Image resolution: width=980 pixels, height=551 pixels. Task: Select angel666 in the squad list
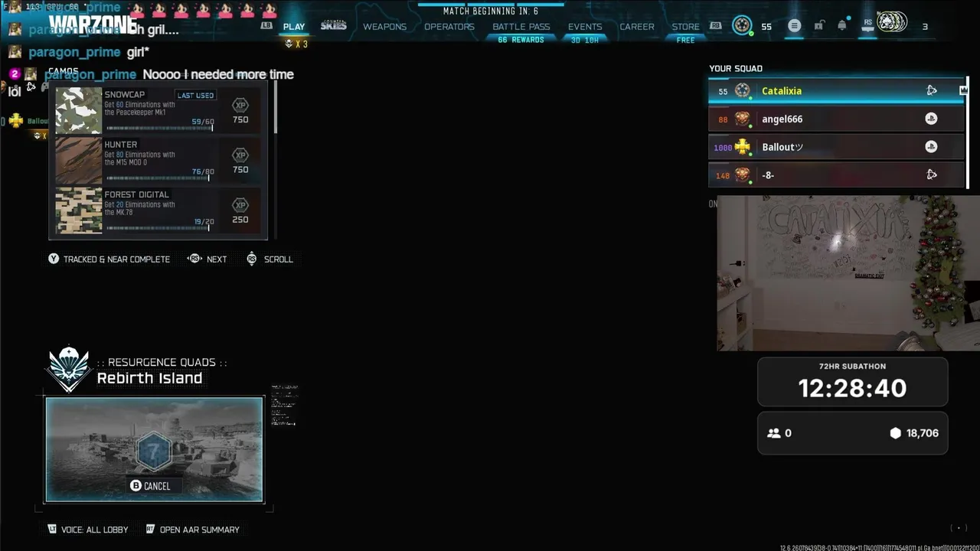tap(836, 119)
